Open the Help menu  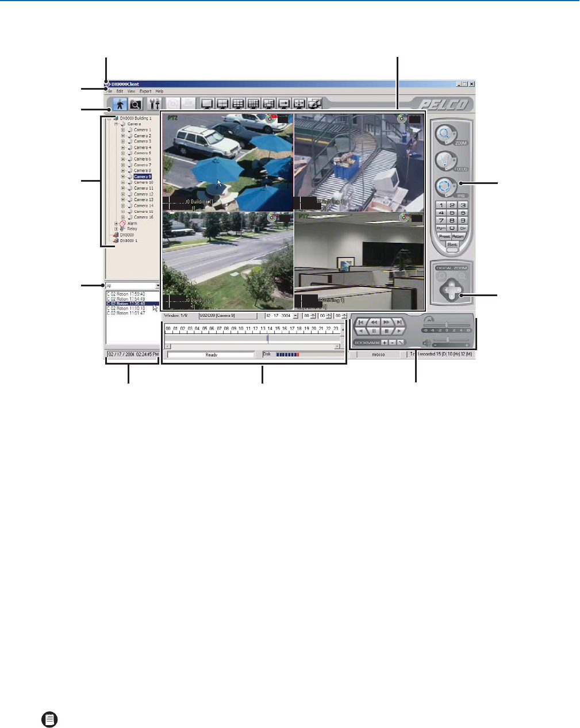point(160,91)
